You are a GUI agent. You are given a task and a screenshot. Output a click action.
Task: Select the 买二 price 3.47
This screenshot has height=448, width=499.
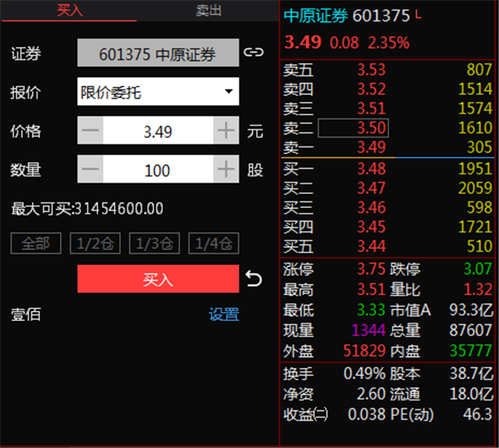pyautogui.click(x=371, y=188)
